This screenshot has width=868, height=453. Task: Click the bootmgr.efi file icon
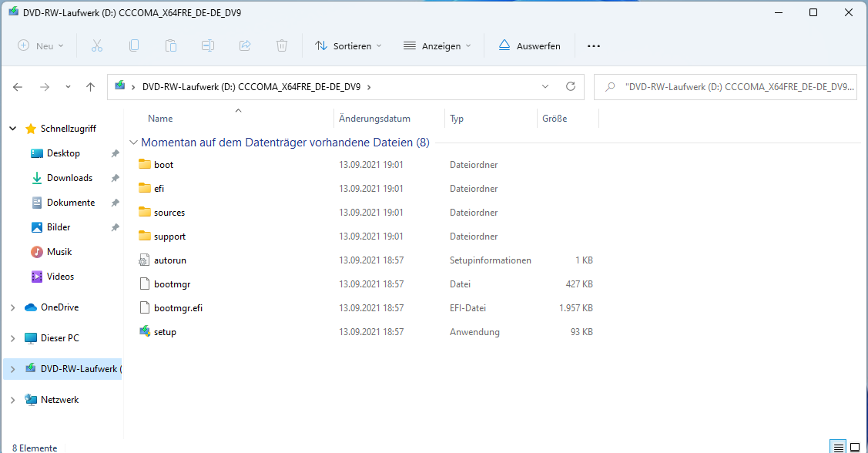tap(145, 307)
